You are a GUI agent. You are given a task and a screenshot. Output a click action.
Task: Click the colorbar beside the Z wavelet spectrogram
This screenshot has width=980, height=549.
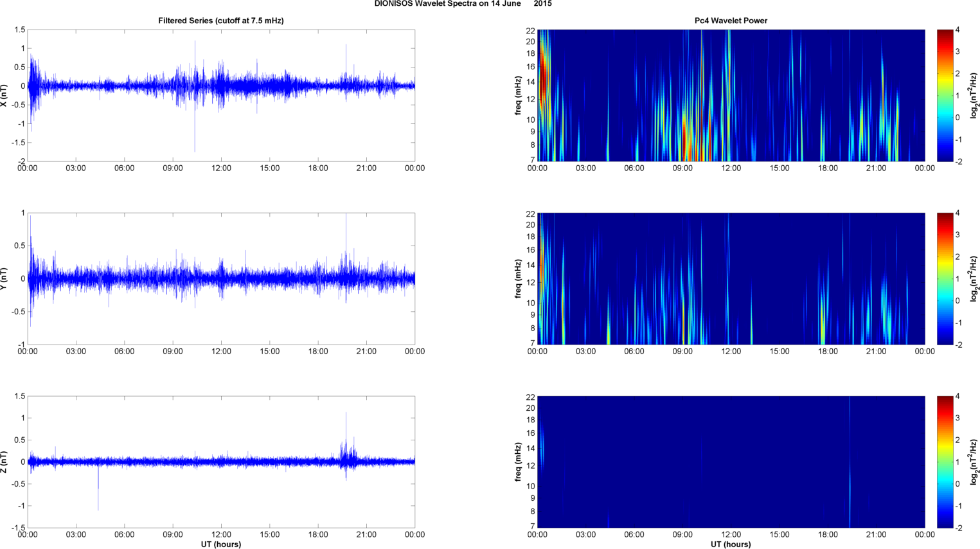pos(945,462)
